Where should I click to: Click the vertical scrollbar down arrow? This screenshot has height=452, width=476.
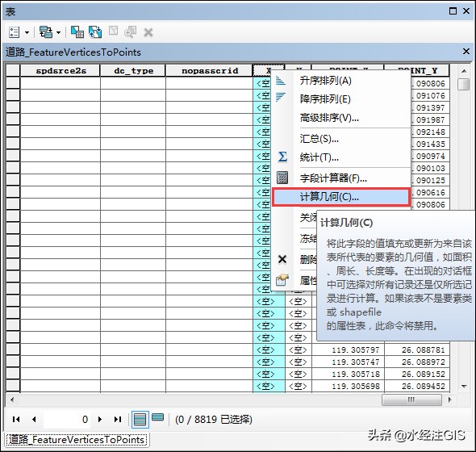click(x=464, y=387)
